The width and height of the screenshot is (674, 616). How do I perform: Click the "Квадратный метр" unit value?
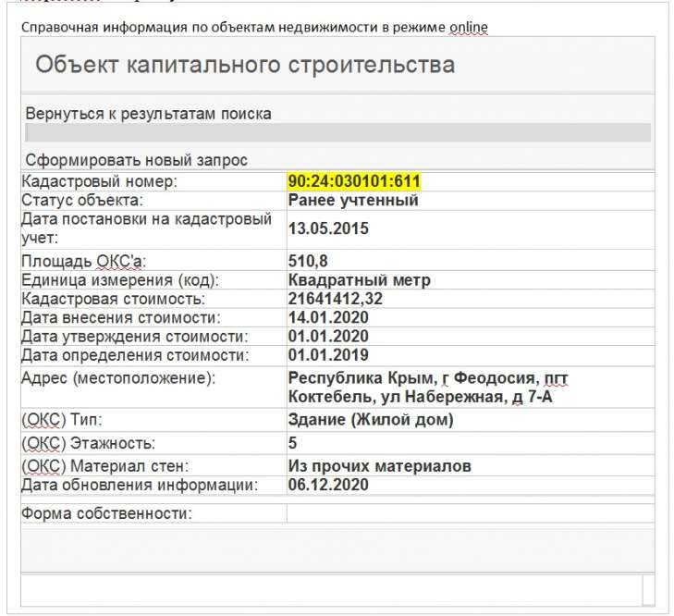(359, 280)
